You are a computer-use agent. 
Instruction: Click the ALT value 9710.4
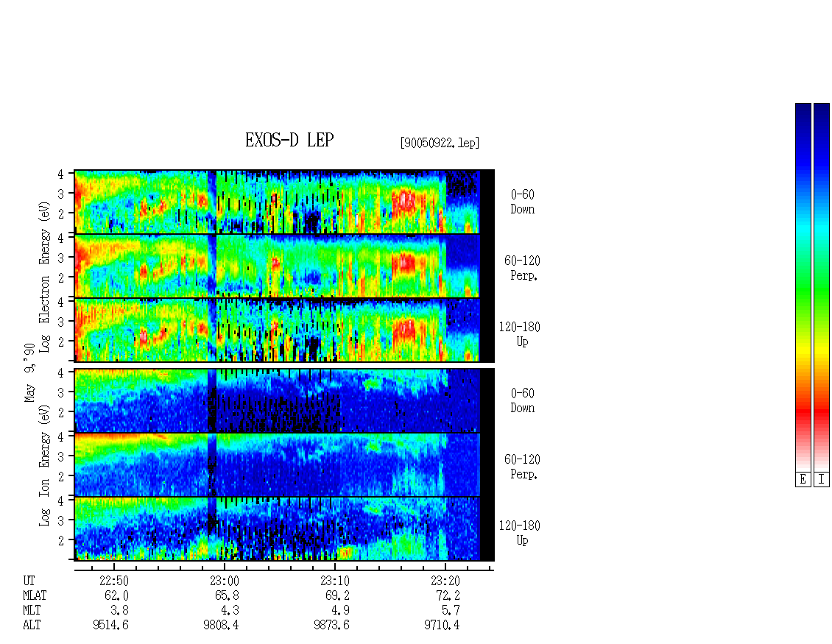pyautogui.click(x=442, y=626)
